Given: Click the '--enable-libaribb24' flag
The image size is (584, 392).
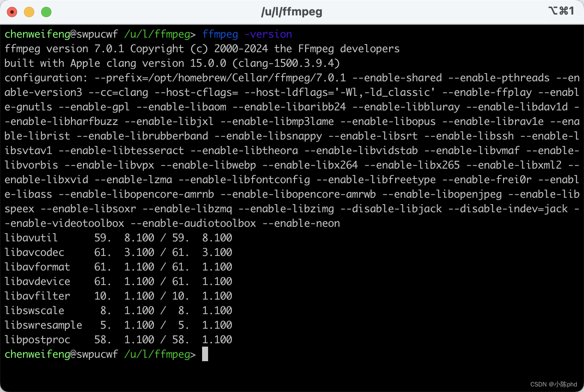Looking at the screenshot, I should (289, 107).
